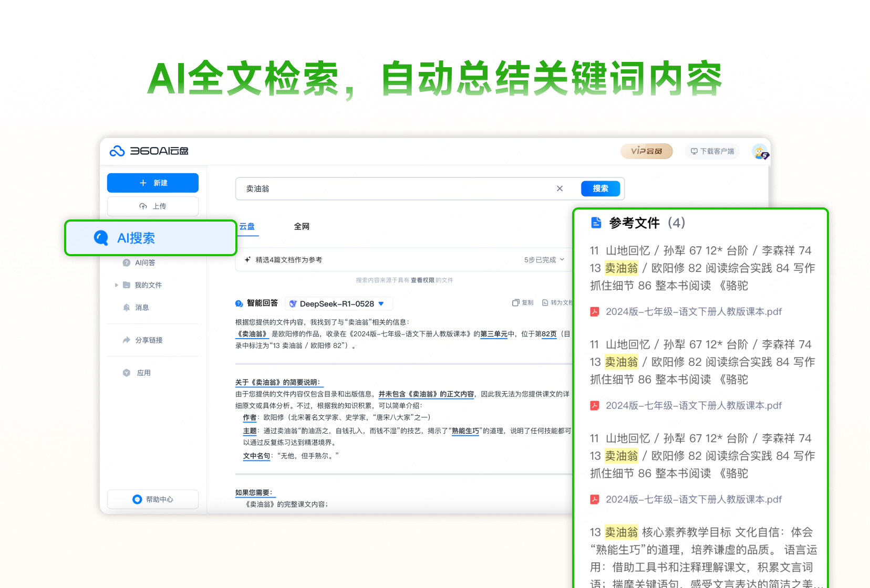The image size is (870, 588).
Task: Open the 查看权限 link
Action: 422,280
